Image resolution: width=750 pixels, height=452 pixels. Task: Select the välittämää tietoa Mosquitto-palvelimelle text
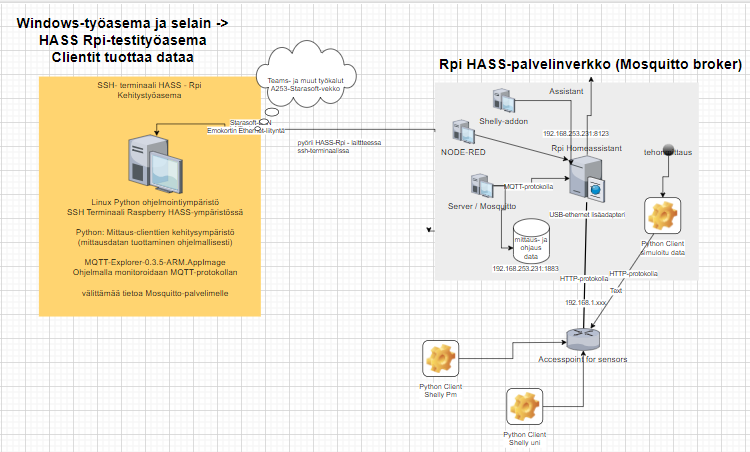click(x=155, y=293)
